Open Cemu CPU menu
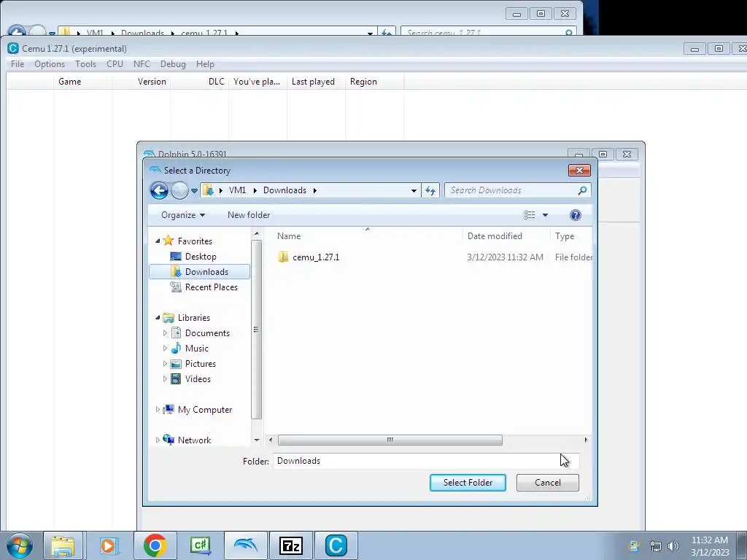The image size is (747, 560). click(115, 64)
